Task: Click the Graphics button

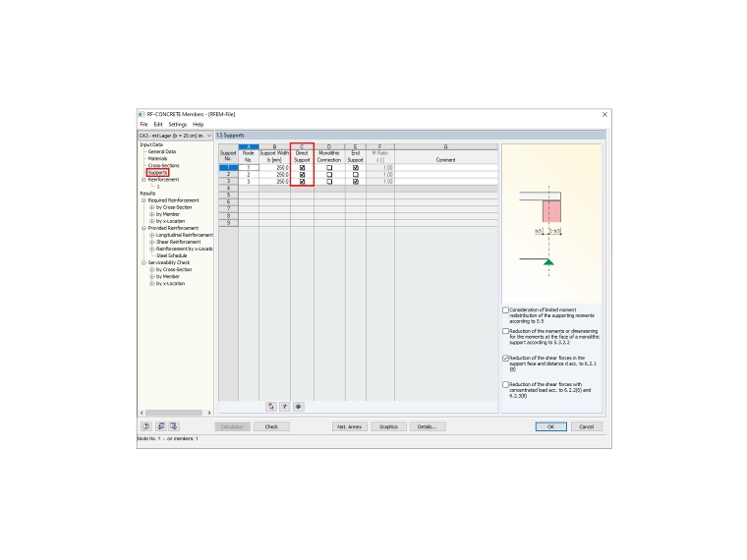Action: pyautogui.click(x=389, y=426)
